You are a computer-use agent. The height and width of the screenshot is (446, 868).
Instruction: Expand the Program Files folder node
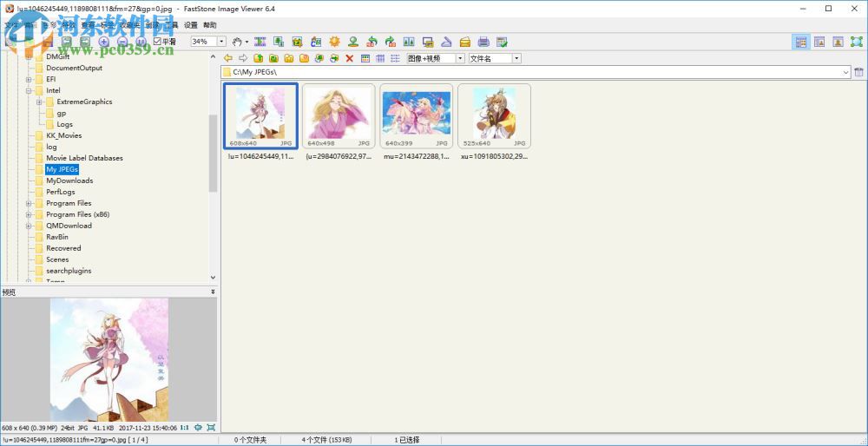click(29, 203)
